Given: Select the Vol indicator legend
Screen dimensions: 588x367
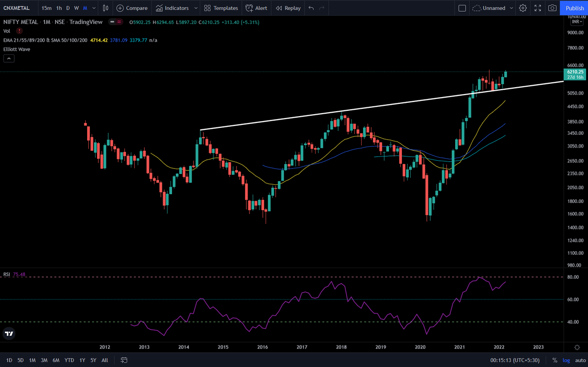Looking at the screenshot, I should coord(7,31).
